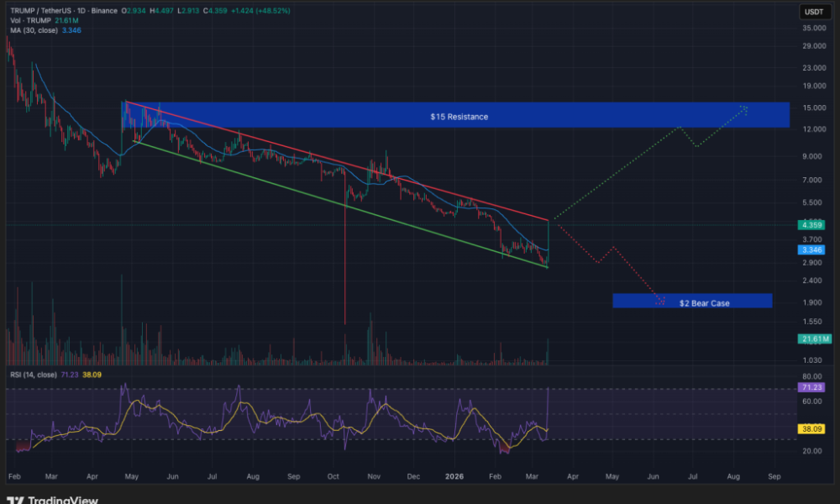Open the USDT currency selector
This screenshot has width=840, height=504.
coord(813,12)
